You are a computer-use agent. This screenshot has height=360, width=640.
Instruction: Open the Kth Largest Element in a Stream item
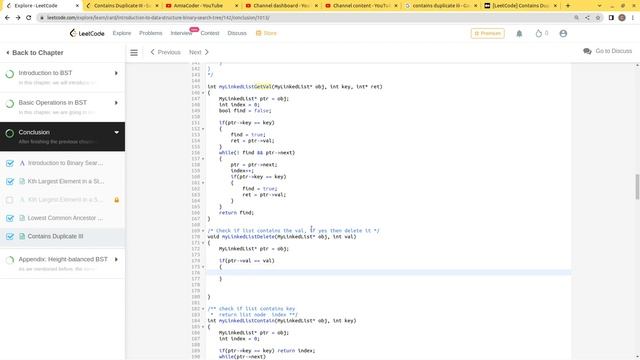[x=66, y=181]
